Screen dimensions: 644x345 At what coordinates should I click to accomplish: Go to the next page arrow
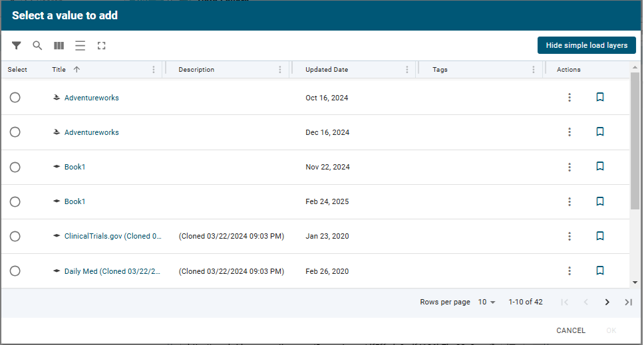coord(607,302)
